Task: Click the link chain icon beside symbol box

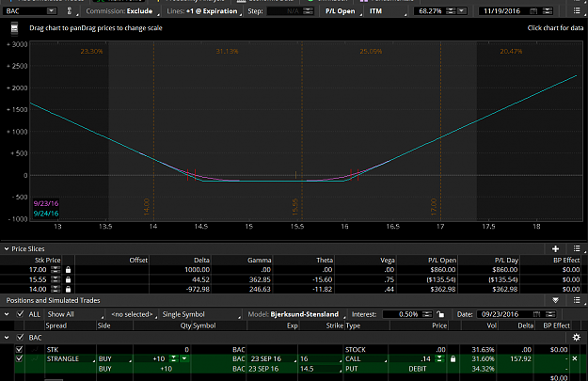Action: 70,11
